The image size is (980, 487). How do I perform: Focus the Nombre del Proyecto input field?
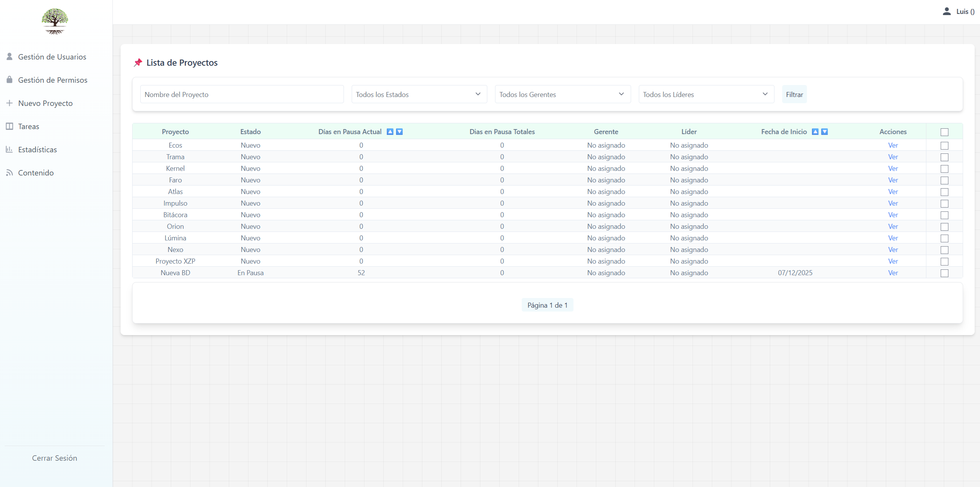(242, 94)
